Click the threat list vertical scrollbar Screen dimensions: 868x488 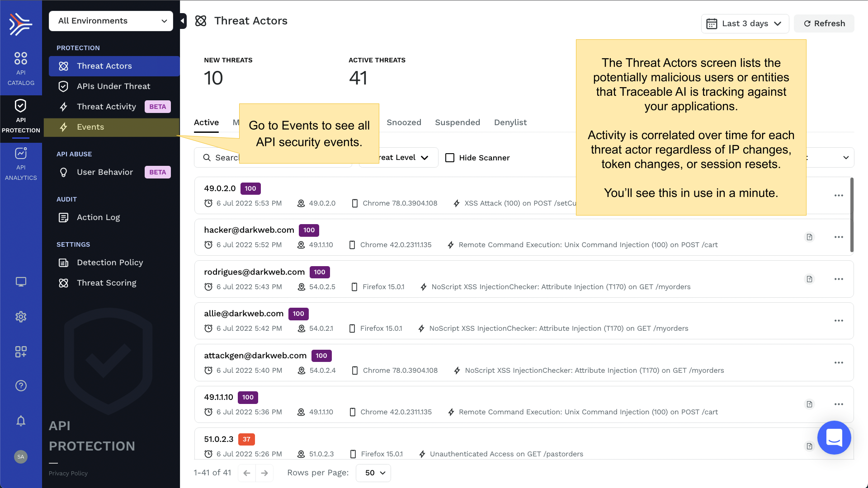852,215
